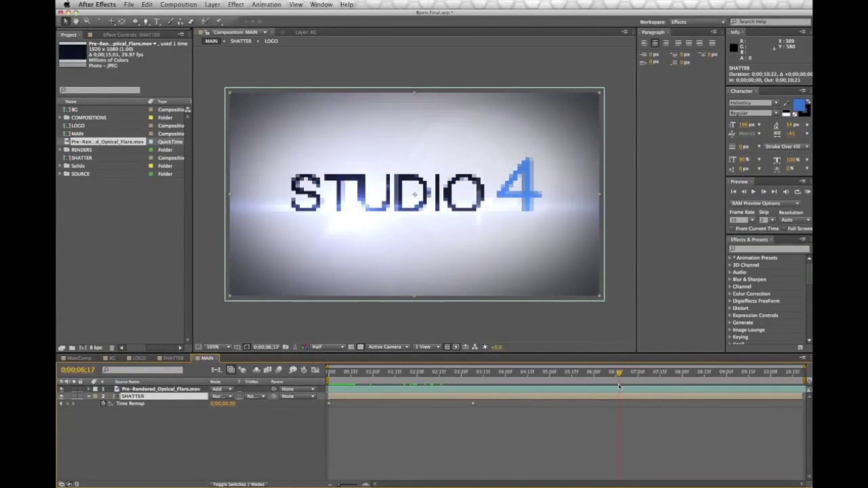Expand the RENDERS folder

coord(61,150)
